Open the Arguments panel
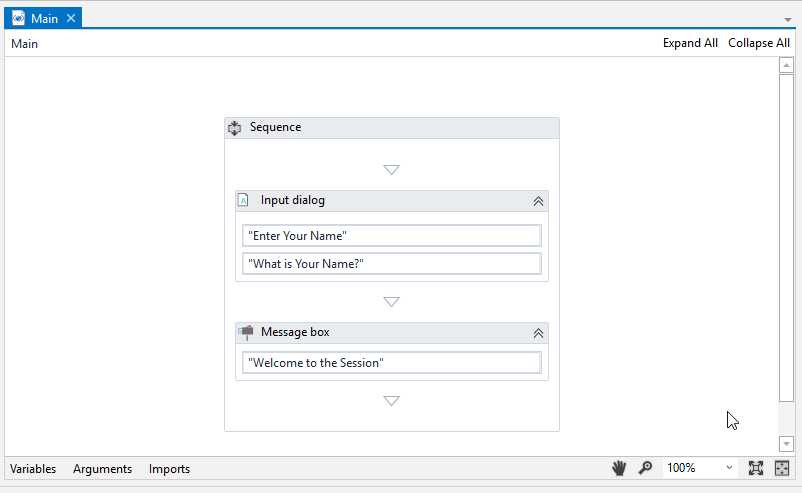Image resolution: width=802 pixels, height=493 pixels. coord(102,469)
